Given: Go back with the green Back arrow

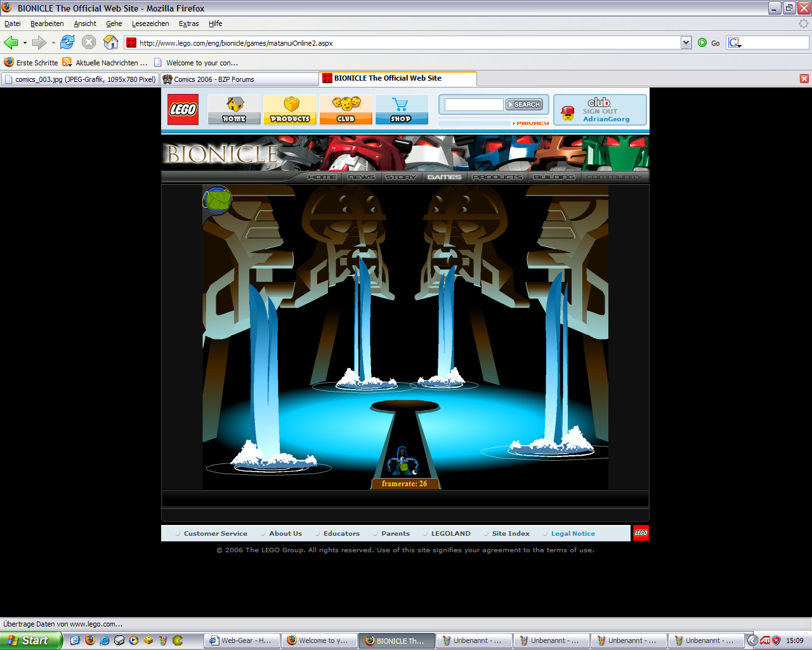Looking at the screenshot, I should [x=11, y=43].
